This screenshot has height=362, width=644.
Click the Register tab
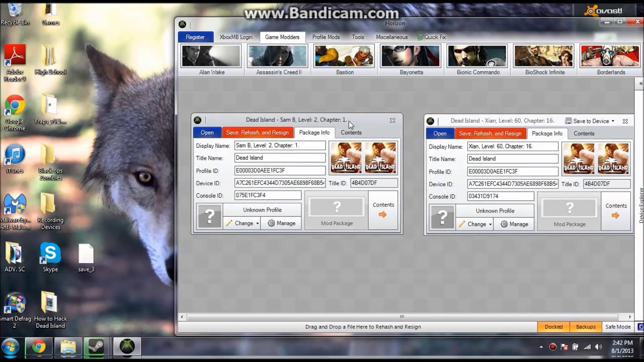tap(196, 37)
